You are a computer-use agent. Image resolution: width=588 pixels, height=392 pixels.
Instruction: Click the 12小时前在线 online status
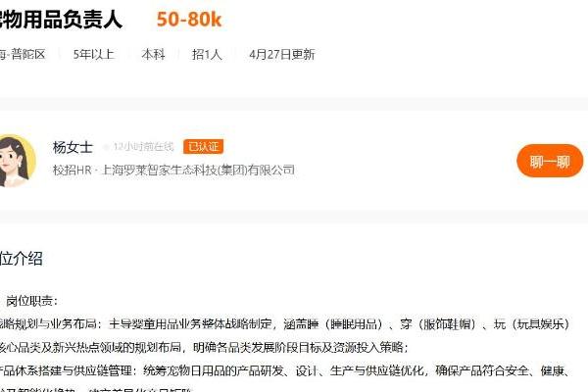point(144,147)
